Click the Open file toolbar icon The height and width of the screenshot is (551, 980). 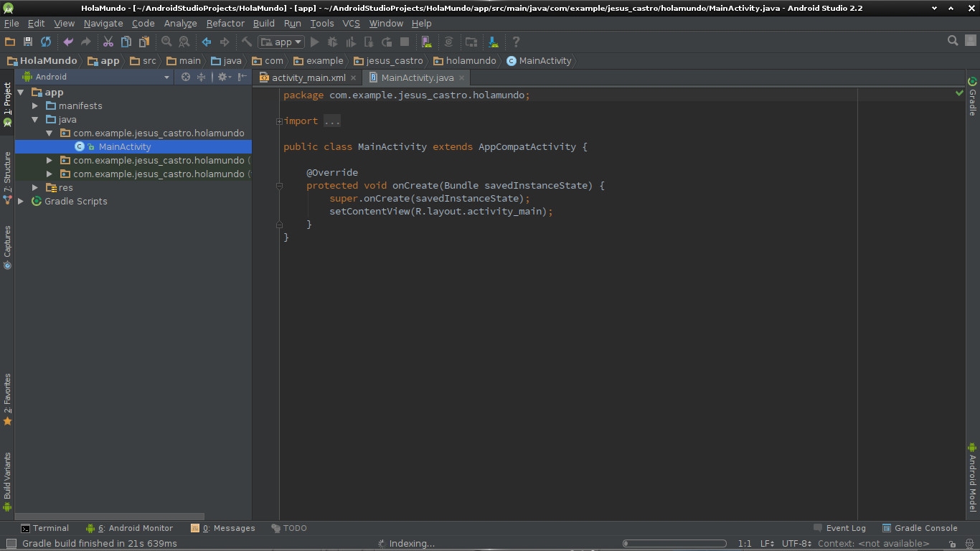click(10, 42)
